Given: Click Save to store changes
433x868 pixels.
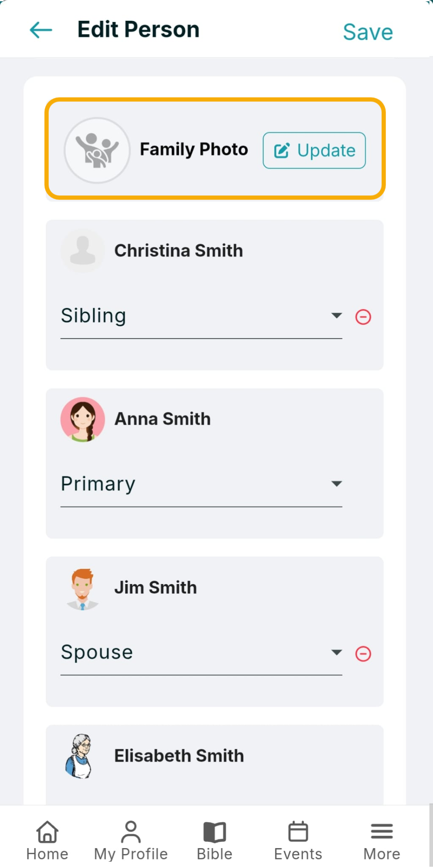Looking at the screenshot, I should (x=368, y=32).
